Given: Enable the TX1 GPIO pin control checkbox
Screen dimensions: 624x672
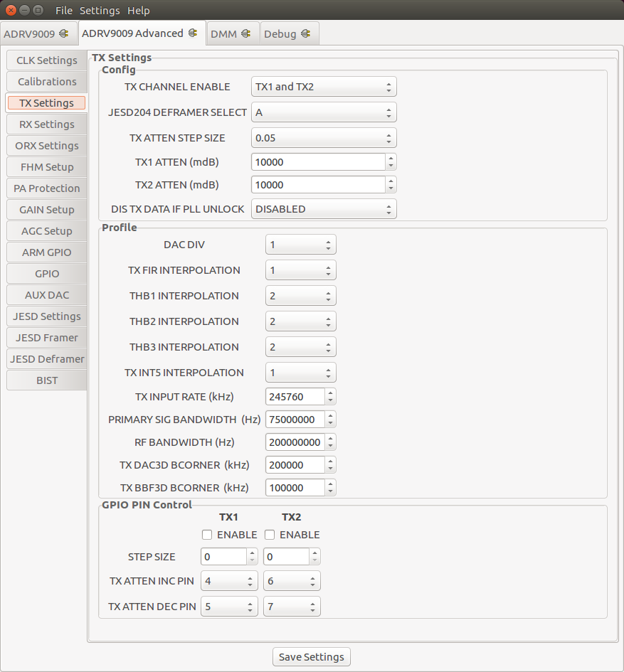Looking at the screenshot, I should [x=206, y=534].
